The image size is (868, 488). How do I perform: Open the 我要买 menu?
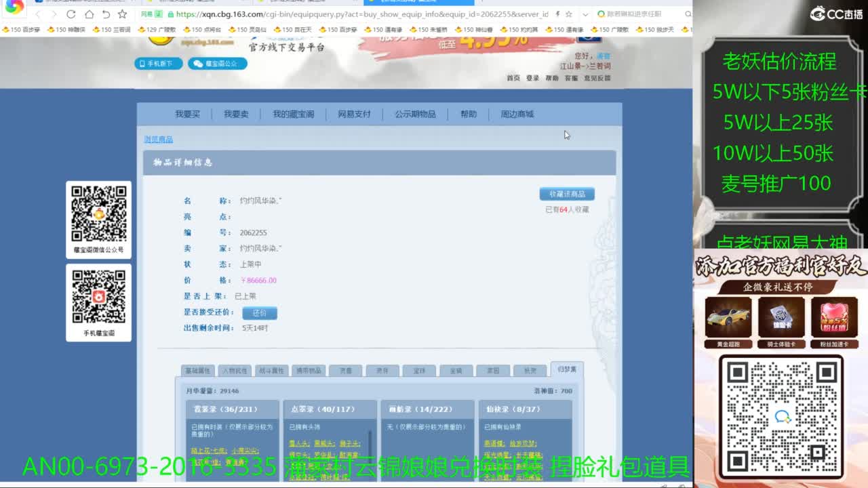click(x=187, y=114)
